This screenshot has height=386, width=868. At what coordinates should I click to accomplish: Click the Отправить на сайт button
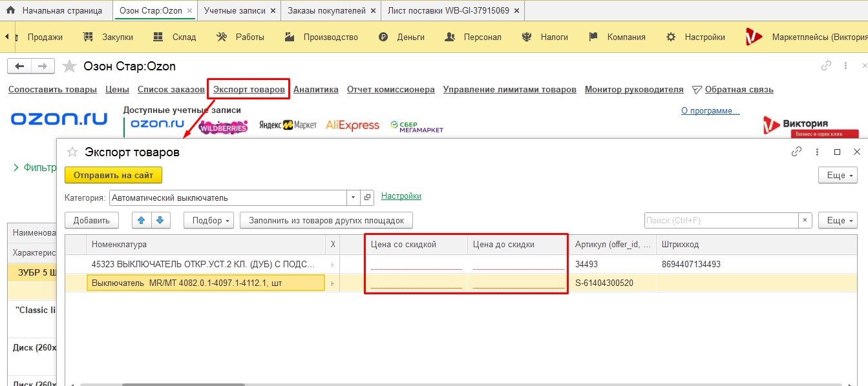(113, 175)
